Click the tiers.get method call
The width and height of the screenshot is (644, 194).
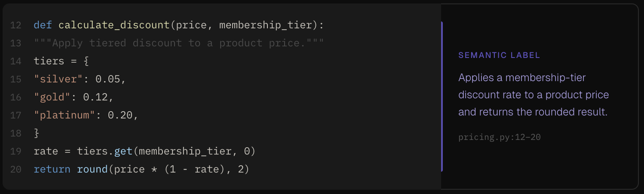[123, 152]
